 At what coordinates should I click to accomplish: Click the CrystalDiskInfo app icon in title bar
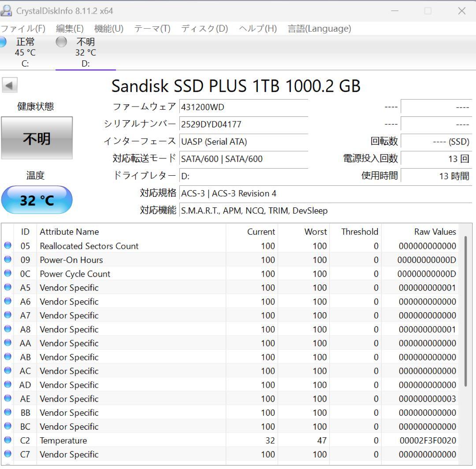(x=6, y=11)
